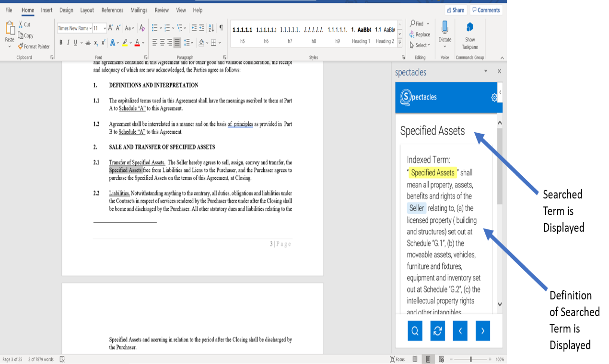Click the Find button
The width and height of the screenshot is (609, 364).
417,23
